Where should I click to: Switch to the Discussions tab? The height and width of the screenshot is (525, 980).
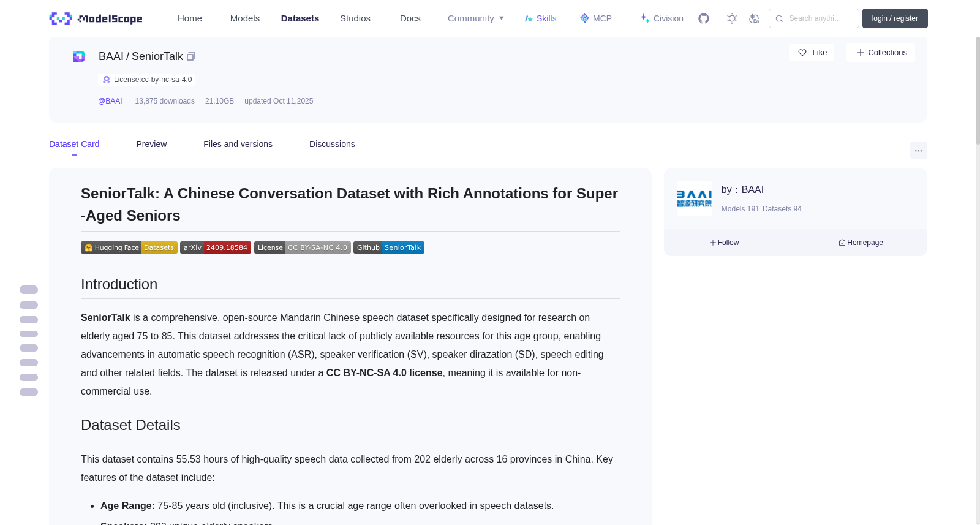coord(332,144)
